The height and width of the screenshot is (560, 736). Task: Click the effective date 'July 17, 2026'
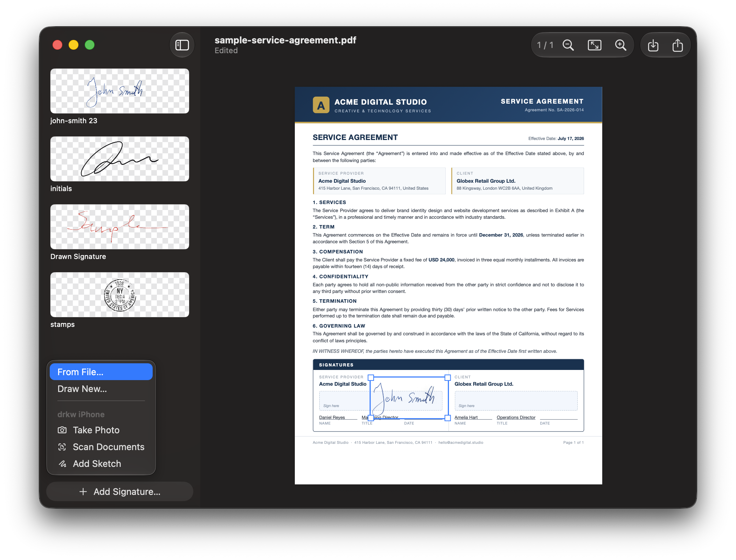point(571,139)
